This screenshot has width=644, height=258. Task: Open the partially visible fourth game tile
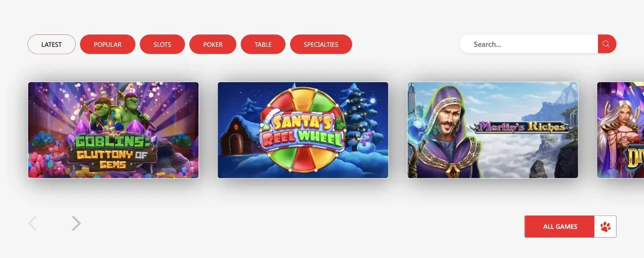pos(620,130)
